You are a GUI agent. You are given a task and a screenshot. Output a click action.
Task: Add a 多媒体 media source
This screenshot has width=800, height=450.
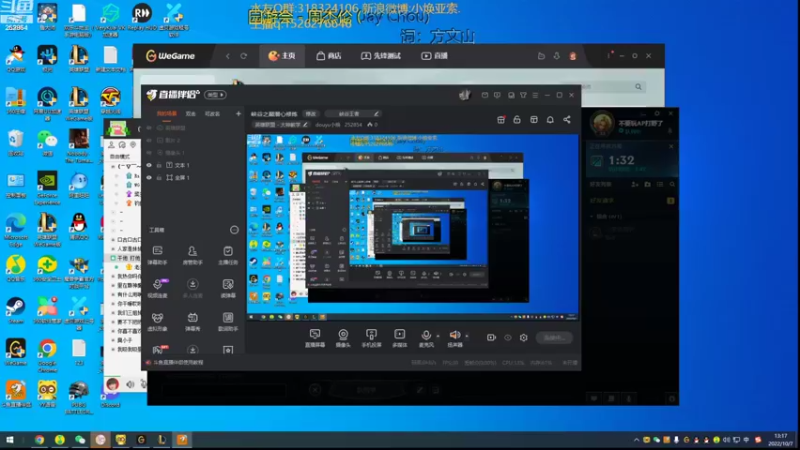point(399,338)
